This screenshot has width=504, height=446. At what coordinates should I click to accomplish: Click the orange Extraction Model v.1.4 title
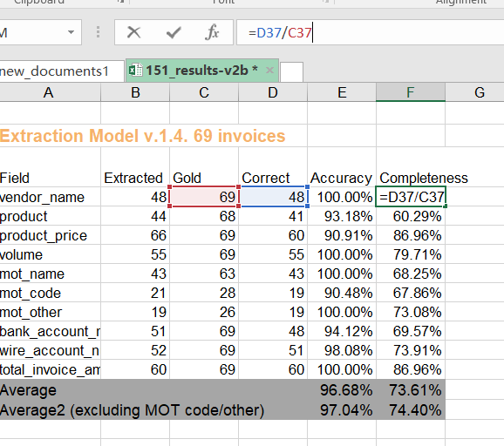142,136
